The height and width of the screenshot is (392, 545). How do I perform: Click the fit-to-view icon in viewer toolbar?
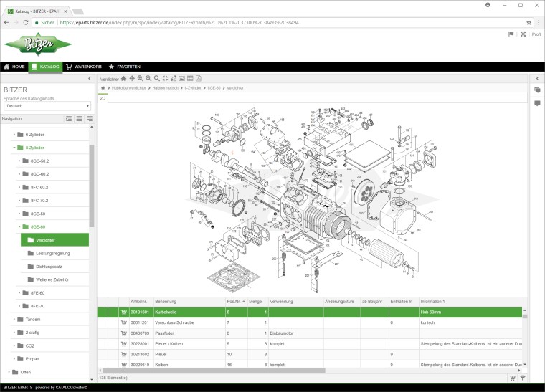[x=165, y=78]
